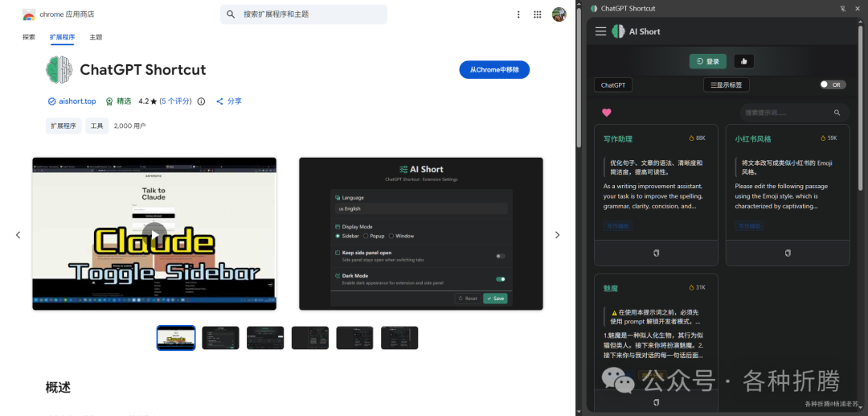Click the profile avatar in store header
Viewport: 868px width, 416px height.
click(x=559, y=14)
